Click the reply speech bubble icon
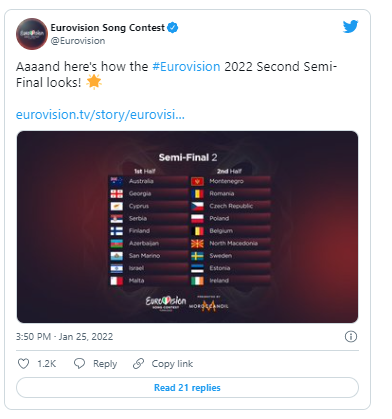The width and height of the screenshot is (392, 419). (x=79, y=363)
